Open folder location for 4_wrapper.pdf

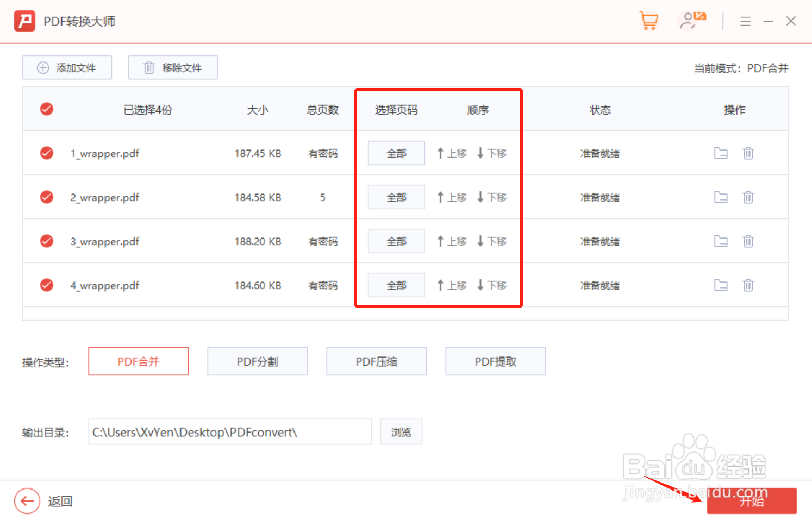pyautogui.click(x=721, y=285)
